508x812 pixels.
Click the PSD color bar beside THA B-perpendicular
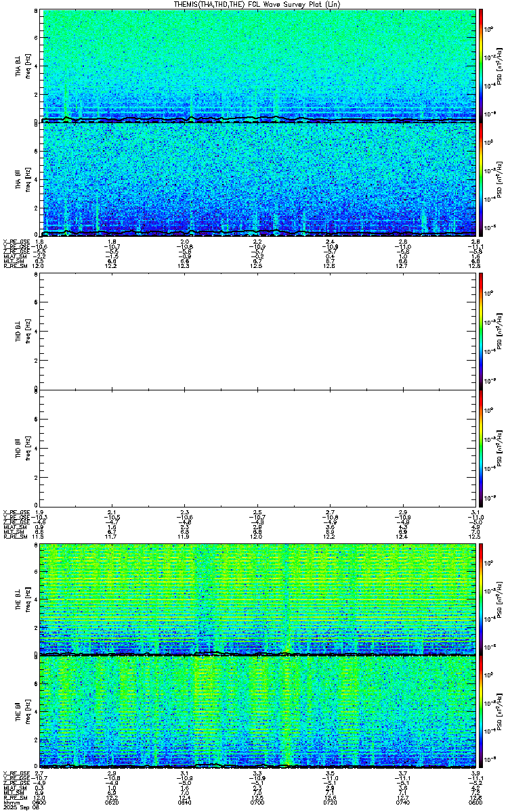coord(481,66)
